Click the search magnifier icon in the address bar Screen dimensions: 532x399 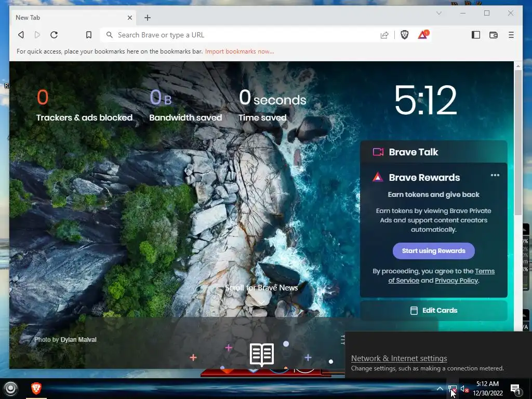[x=109, y=35]
